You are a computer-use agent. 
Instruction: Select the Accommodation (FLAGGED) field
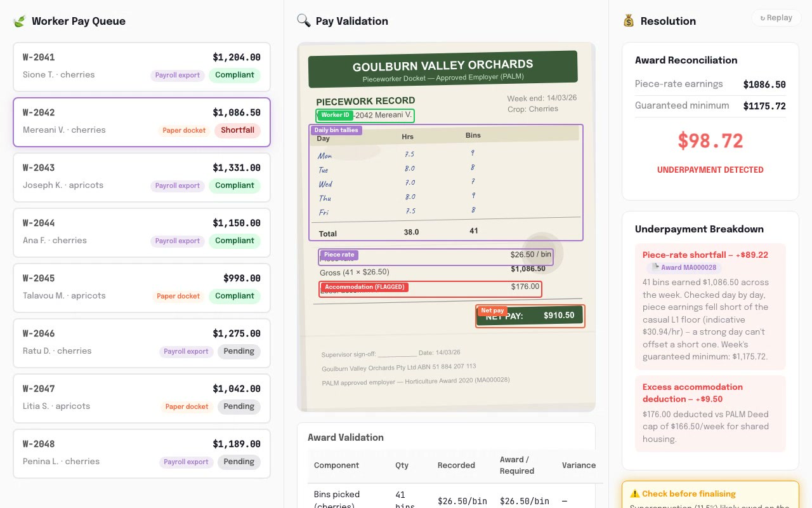click(430, 289)
